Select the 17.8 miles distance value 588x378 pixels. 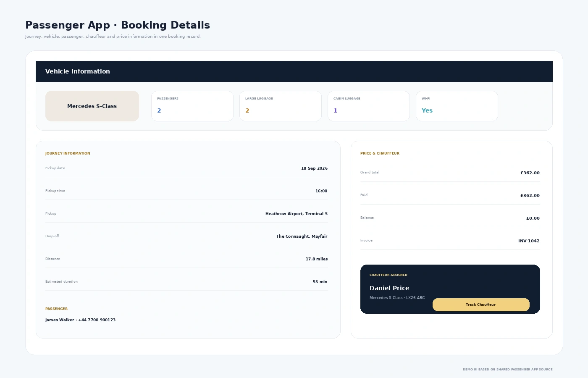317,259
